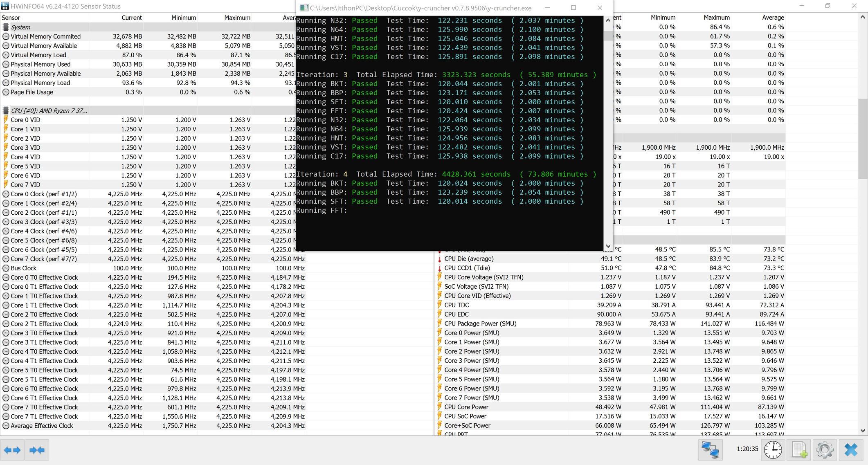Select the CPU Core Power row

(610, 407)
